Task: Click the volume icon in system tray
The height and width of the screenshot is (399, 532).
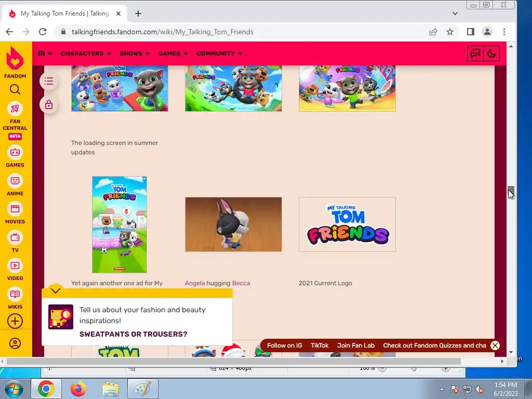Action: [480, 390]
